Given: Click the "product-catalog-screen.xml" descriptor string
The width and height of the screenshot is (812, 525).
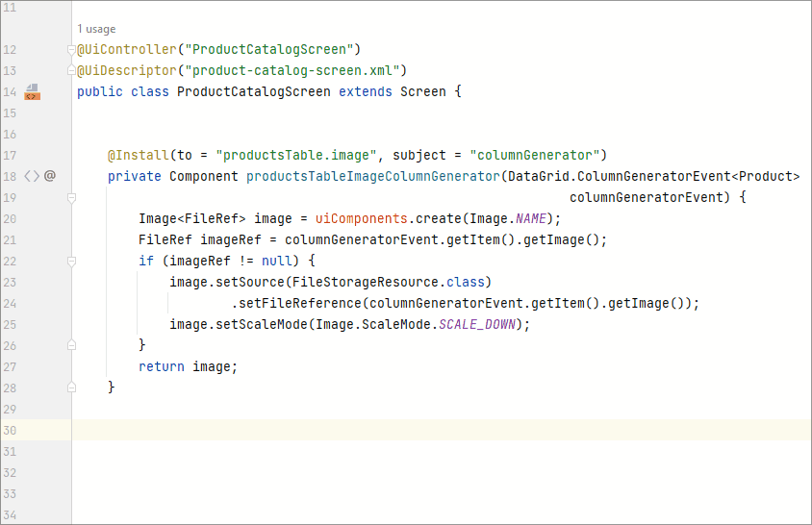Looking at the screenshot, I should (x=294, y=70).
